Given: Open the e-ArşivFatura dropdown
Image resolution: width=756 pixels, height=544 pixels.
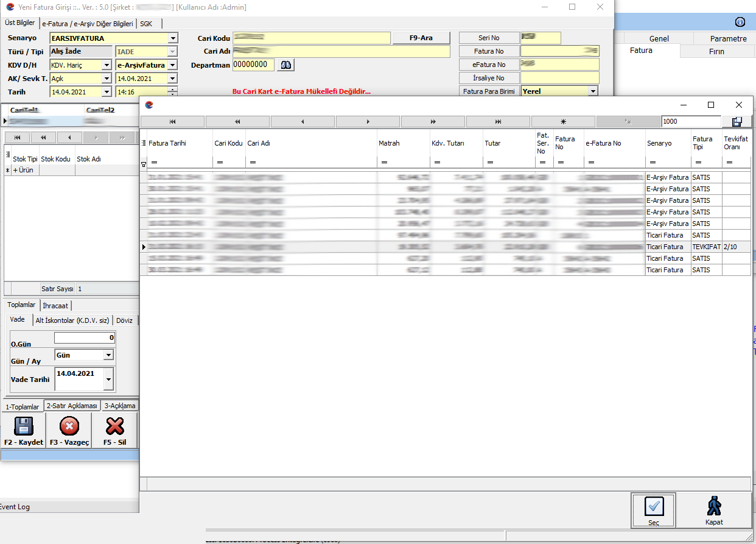Looking at the screenshot, I should pyautogui.click(x=173, y=65).
